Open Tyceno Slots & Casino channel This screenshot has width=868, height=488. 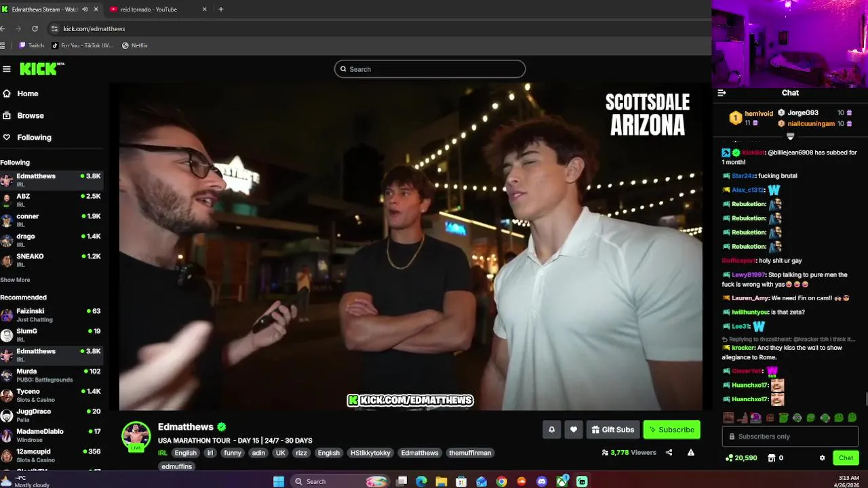pos(52,395)
